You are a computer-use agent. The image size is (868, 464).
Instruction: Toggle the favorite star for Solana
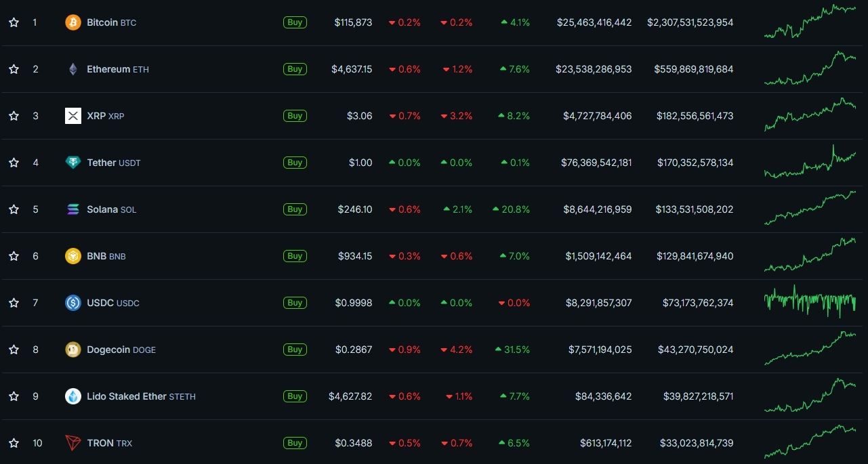14,209
